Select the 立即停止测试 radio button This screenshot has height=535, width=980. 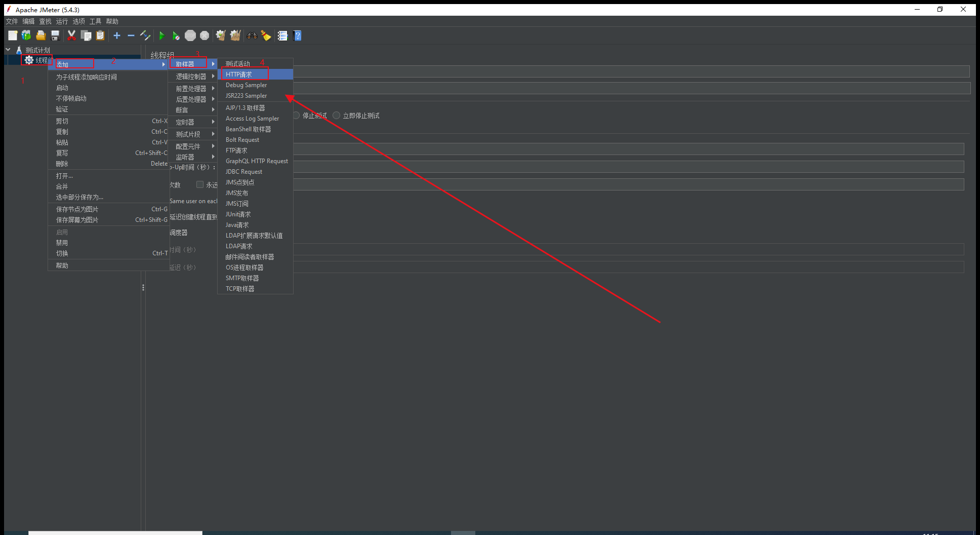click(336, 116)
